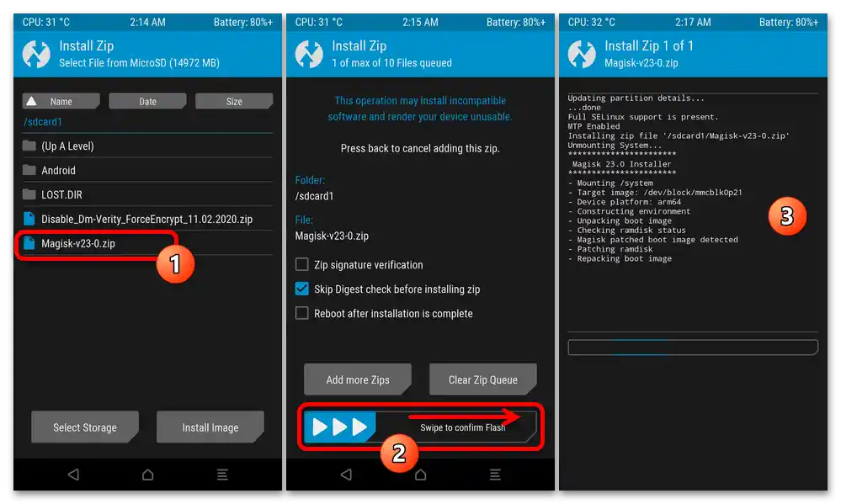Tap the Select Storage button
Viewport: 841px width, 504px height.
click(85, 427)
